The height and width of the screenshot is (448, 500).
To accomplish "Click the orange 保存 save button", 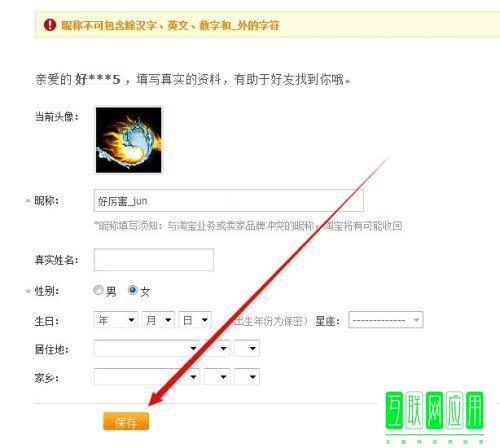I will 126,422.
